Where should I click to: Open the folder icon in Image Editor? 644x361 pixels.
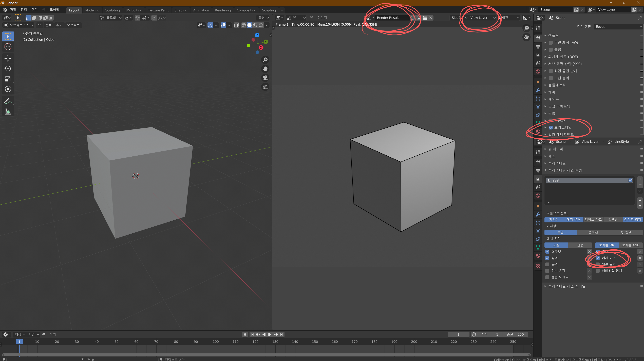tap(425, 18)
